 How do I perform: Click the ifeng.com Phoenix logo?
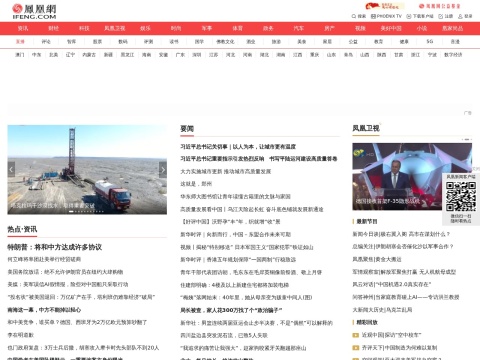pyautogui.click(x=34, y=11)
